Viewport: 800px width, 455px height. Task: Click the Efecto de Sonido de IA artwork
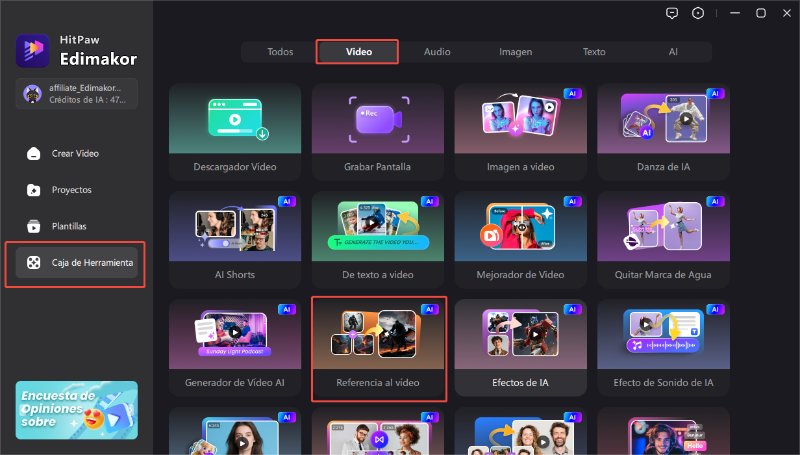point(663,332)
